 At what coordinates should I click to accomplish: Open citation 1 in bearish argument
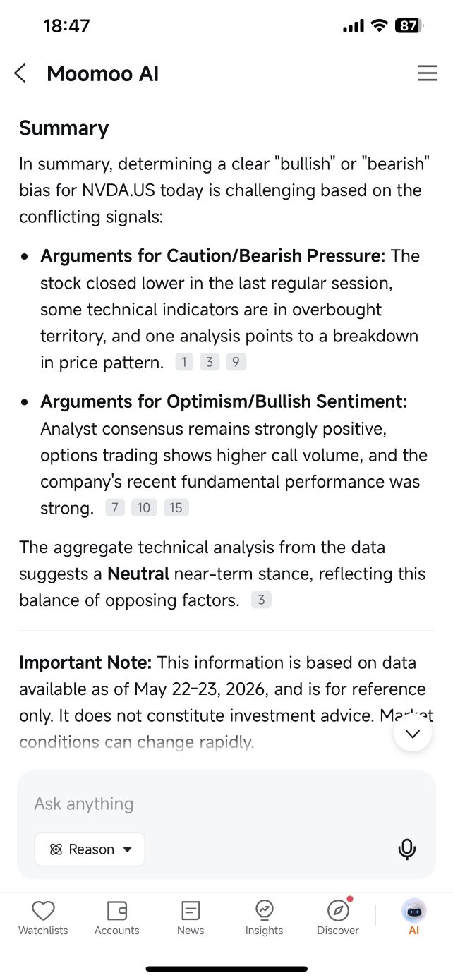click(183, 363)
